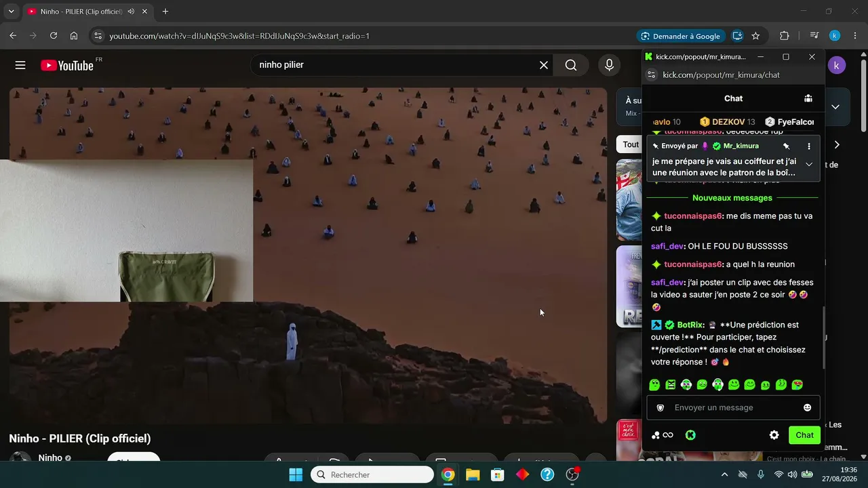Open the chat identity shield icon

pos(660,407)
